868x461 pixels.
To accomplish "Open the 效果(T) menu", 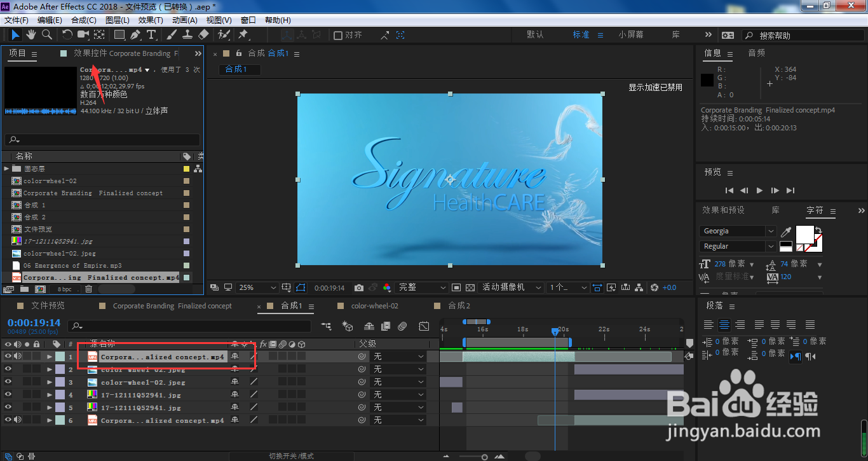I will click(x=151, y=20).
